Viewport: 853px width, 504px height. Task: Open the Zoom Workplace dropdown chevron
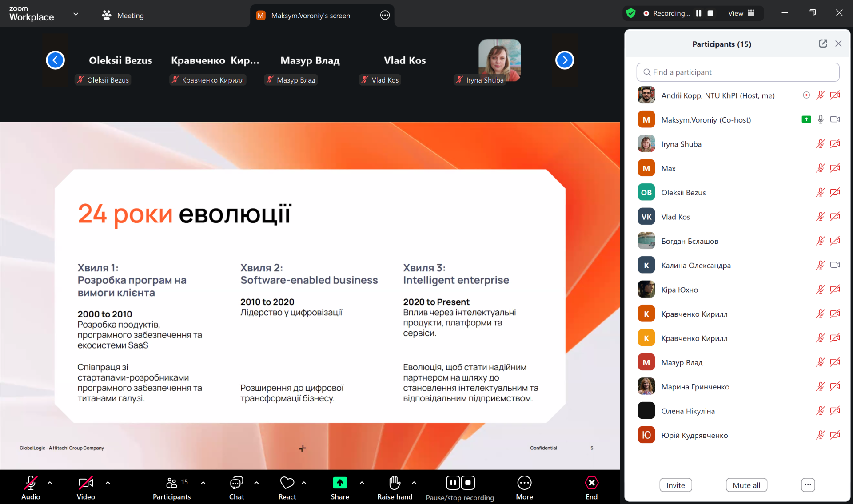[x=76, y=14]
